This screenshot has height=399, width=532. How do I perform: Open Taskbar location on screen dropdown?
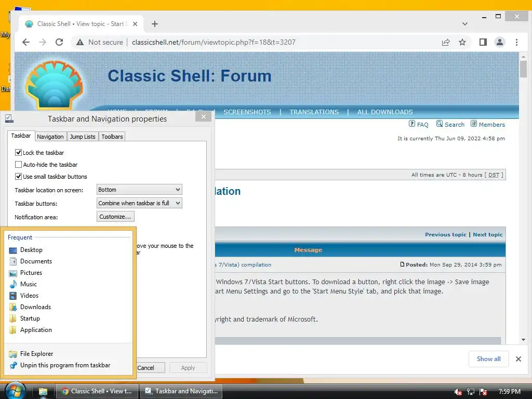click(x=139, y=190)
